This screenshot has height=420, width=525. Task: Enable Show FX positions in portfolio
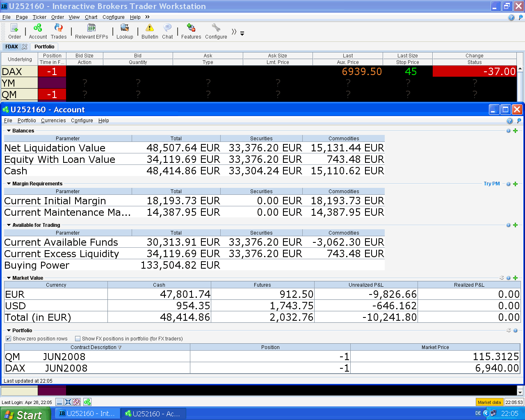point(78,339)
